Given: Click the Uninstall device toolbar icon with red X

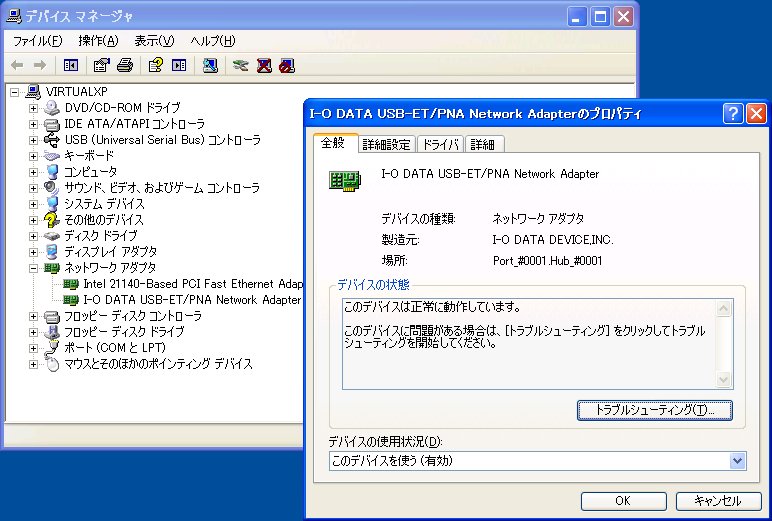Looking at the screenshot, I should (x=264, y=65).
